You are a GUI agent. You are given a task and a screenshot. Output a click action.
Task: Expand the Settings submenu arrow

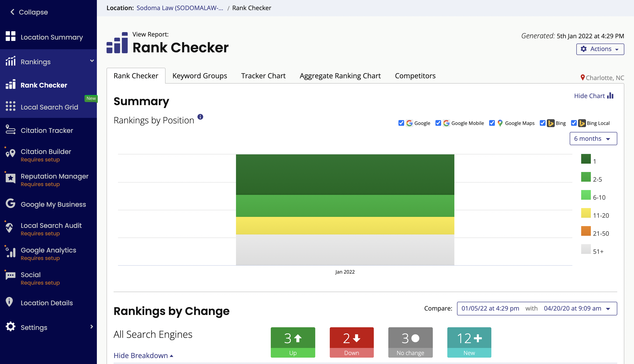[x=92, y=326]
